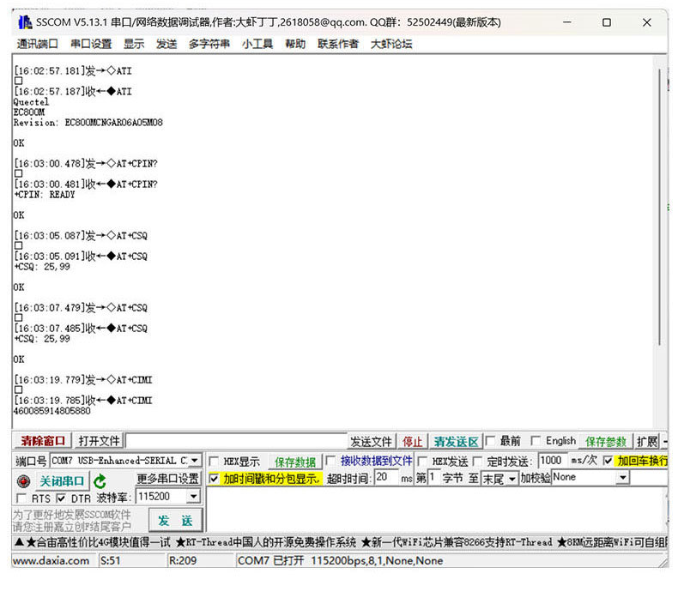Click the +CPIN: READY response line
678x616 pixels.
pyautogui.click(x=44, y=195)
